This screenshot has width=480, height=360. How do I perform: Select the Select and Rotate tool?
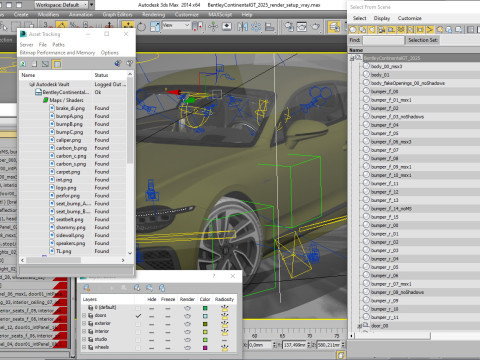pyautogui.click(x=141, y=27)
